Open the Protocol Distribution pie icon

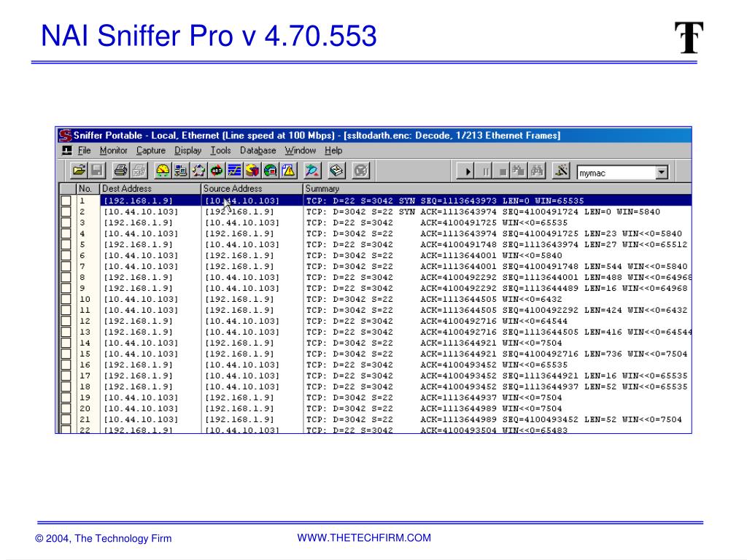point(252,171)
